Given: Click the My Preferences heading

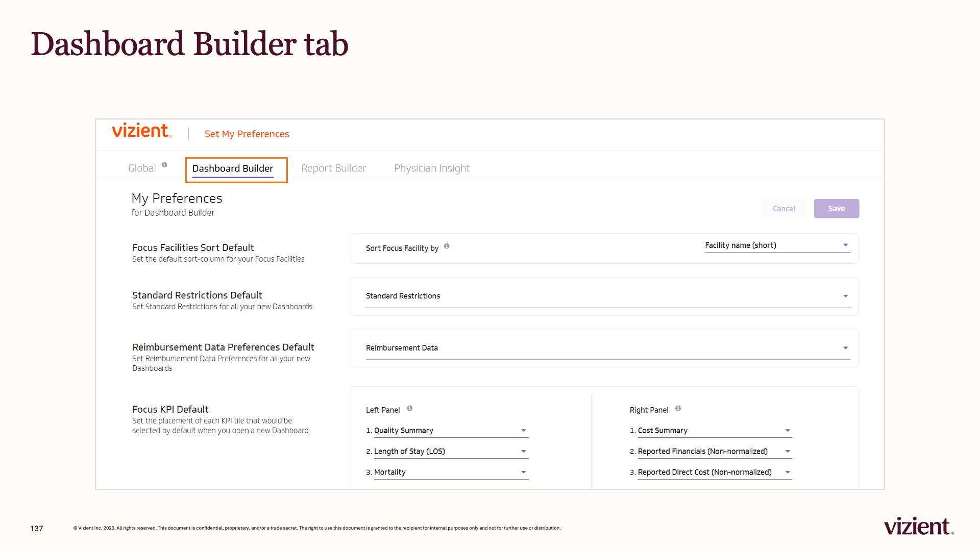Looking at the screenshot, I should click(177, 198).
